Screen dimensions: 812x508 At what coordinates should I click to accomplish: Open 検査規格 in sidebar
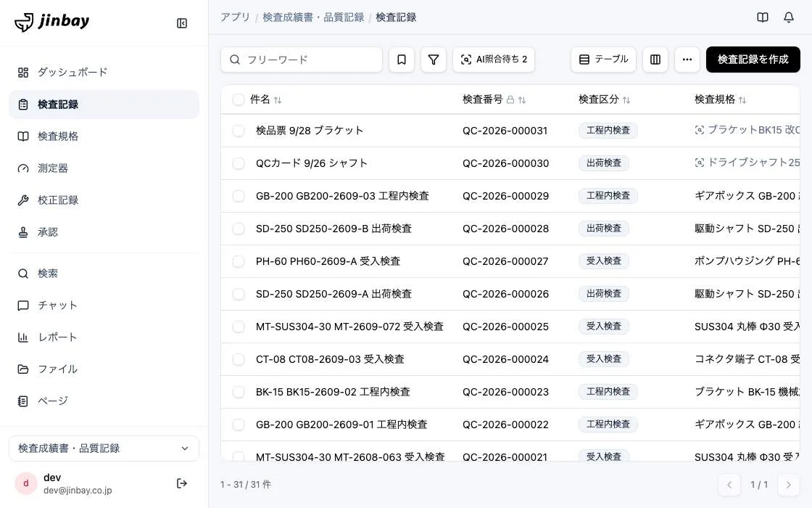[x=104, y=136]
